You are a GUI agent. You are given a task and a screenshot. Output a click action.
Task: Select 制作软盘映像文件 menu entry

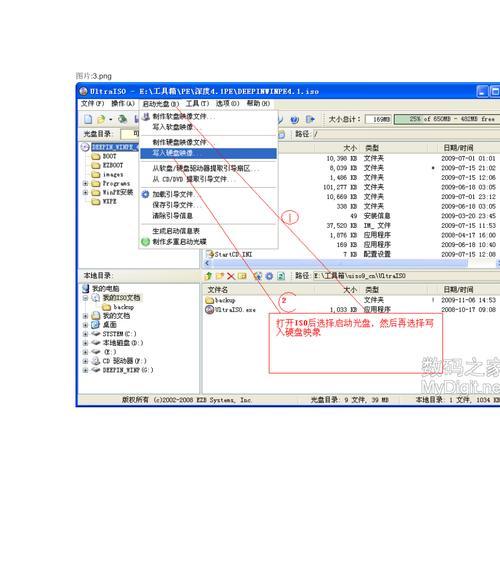coord(208,117)
